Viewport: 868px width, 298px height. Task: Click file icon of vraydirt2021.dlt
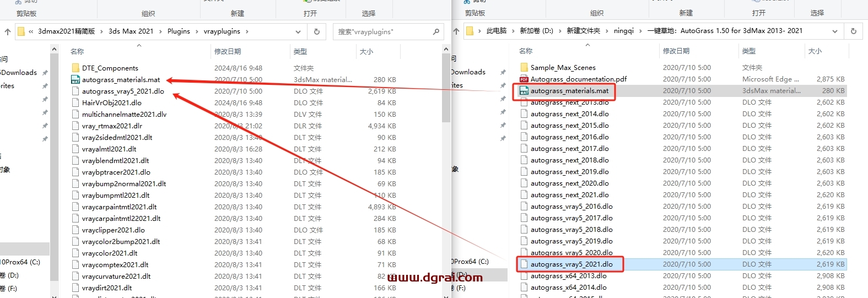pos(76,288)
